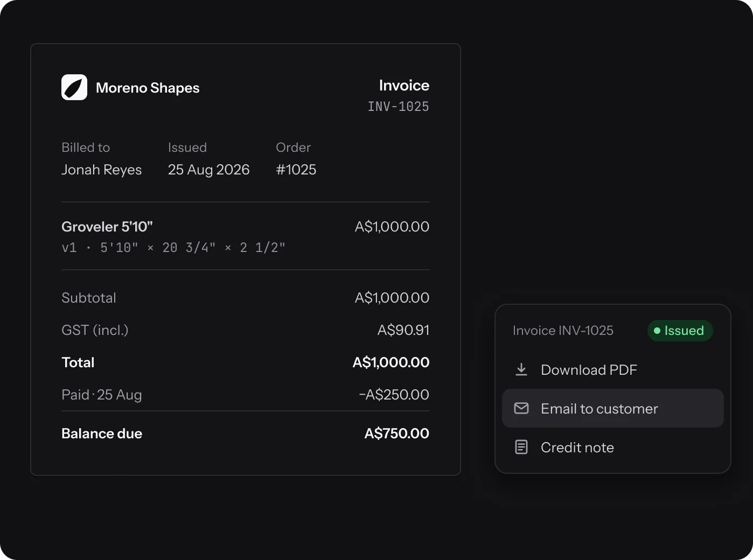The height and width of the screenshot is (560, 753).
Task: Click the issued date '25 Aug 2026'
Action: coord(209,170)
